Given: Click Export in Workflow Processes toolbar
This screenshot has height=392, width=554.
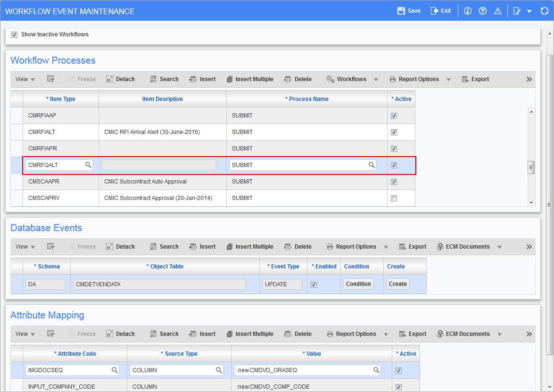Looking at the screenshot, I should point(475,79).
